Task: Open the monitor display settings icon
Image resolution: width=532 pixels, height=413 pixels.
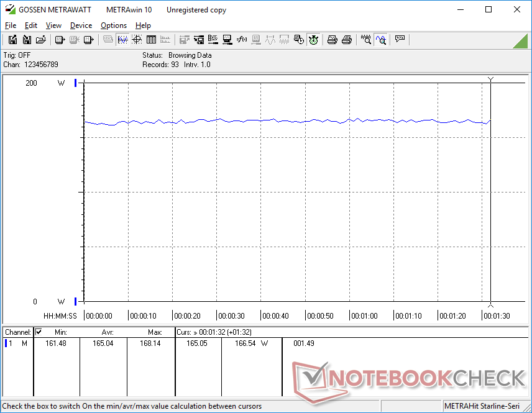Action: pyautogui.click(x=227, y=40)
